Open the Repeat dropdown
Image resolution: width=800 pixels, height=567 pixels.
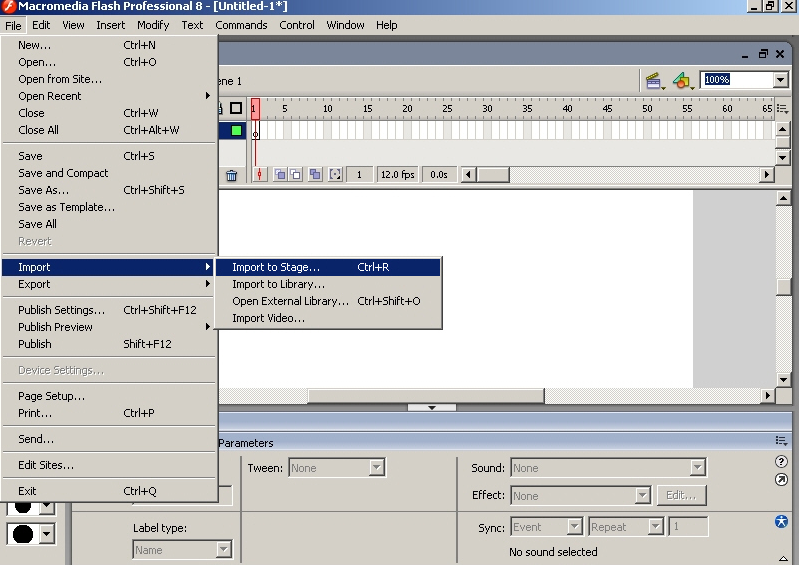click(655, 526)
